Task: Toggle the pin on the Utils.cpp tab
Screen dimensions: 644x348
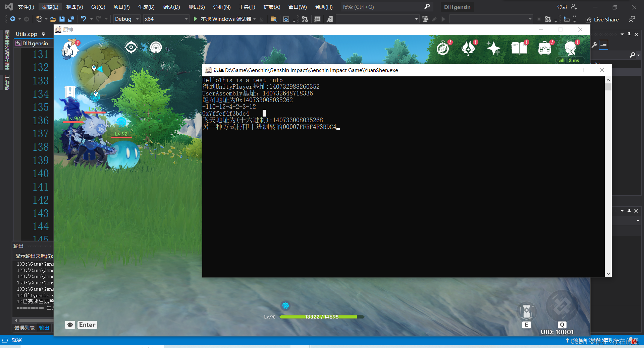Action: [44, 34]
